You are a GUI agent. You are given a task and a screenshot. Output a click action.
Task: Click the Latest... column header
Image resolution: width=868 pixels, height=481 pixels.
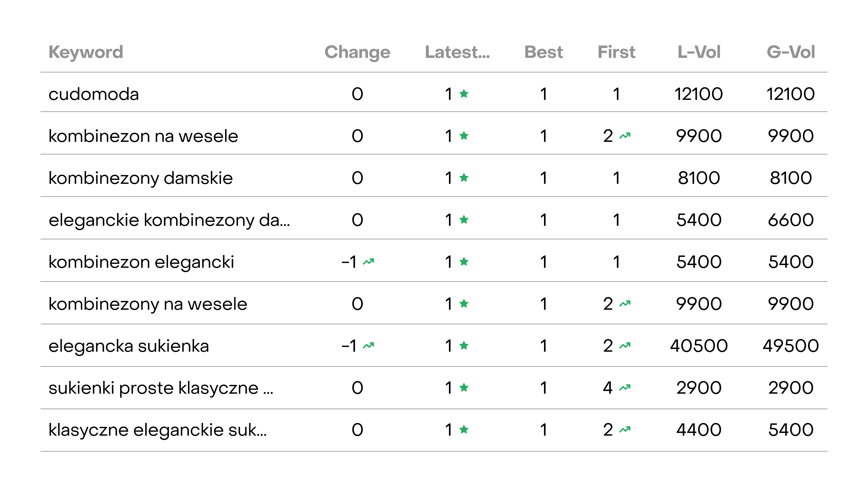457,52
